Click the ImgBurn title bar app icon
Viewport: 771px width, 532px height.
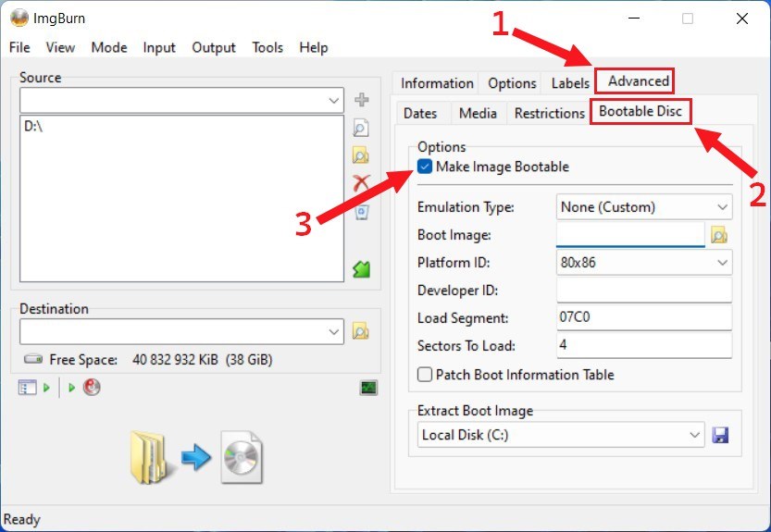19,19
